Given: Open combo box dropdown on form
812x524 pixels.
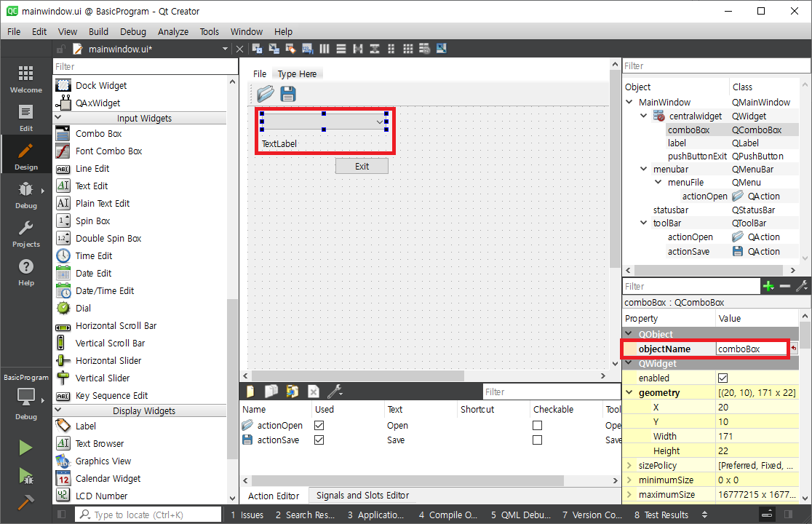Looking at the screenshot, I should 380,122.
